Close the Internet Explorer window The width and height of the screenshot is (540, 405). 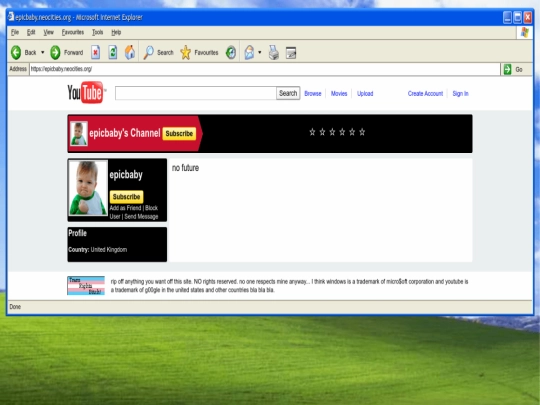528,17
